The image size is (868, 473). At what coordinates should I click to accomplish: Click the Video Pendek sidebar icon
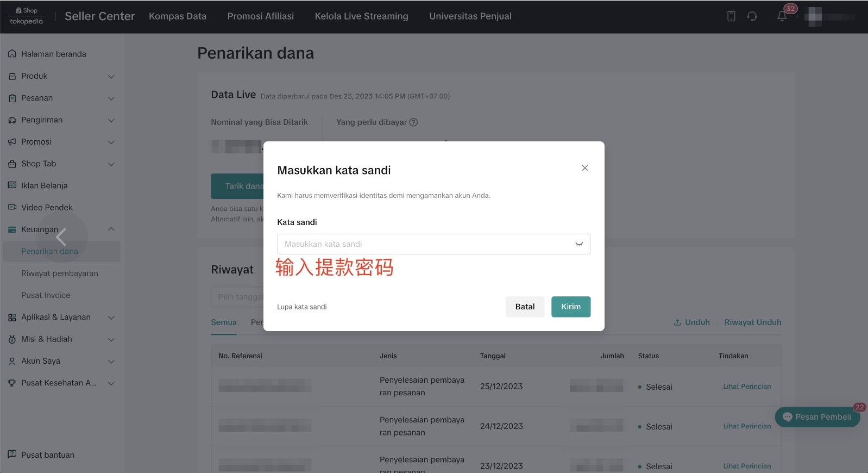[x=12, y=207]
